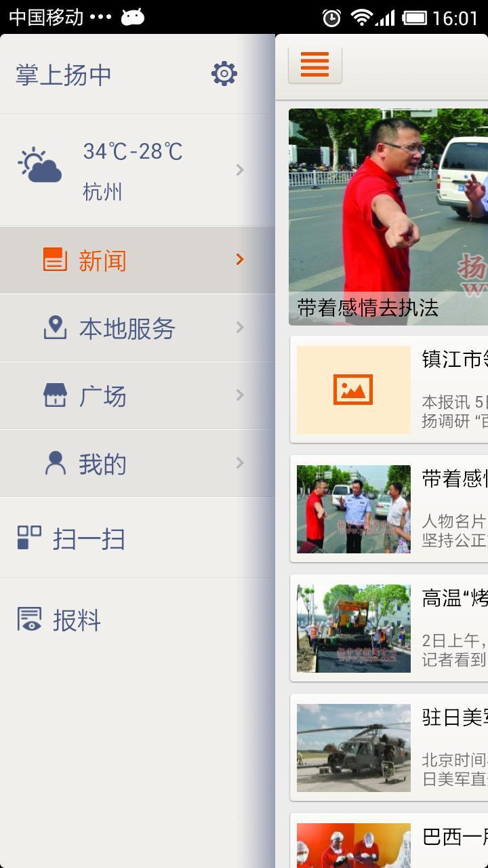Expand the 我的 chevron
488x868 pixels.
click(240, 462)
